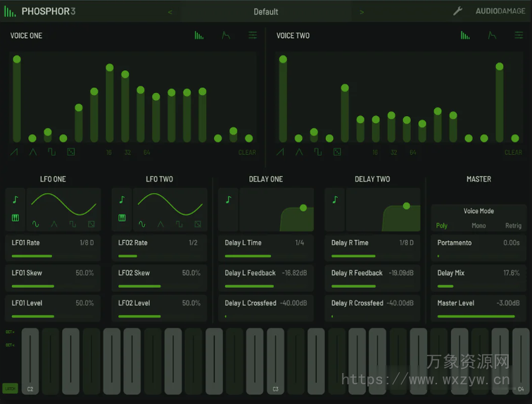Apply square preset to Voice Two partials
Screen dimensions: 532x404
[318, 152]
